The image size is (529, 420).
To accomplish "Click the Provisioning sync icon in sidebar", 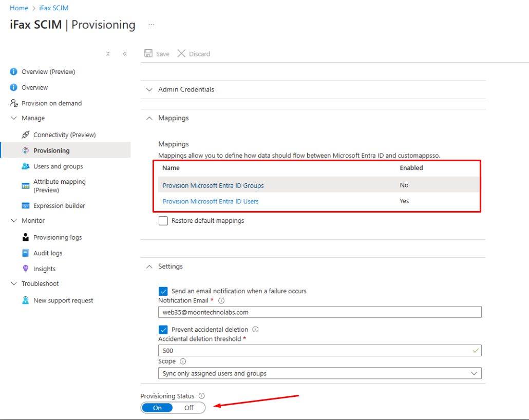I will pos(26,150).
